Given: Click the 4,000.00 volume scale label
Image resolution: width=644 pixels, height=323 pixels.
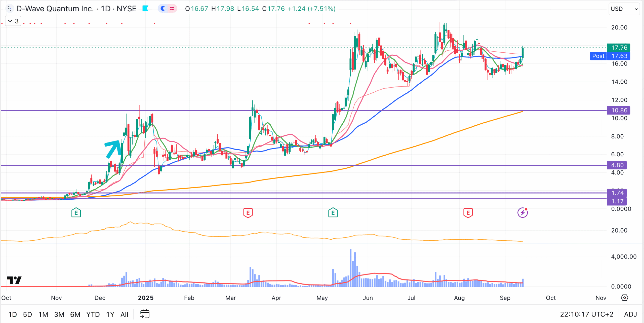Looking at the screenshot, I should (624, 257).
